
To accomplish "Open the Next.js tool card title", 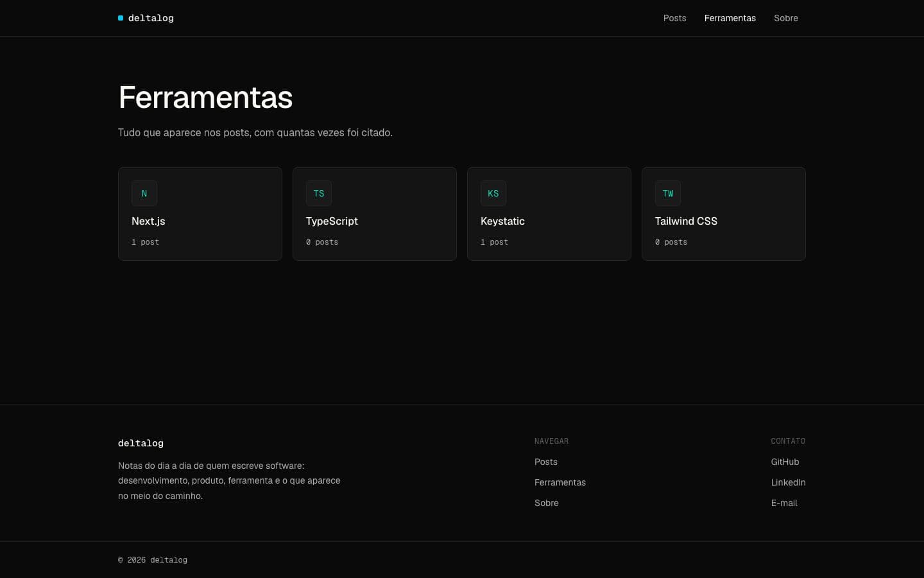I will [x=148, y=221].
